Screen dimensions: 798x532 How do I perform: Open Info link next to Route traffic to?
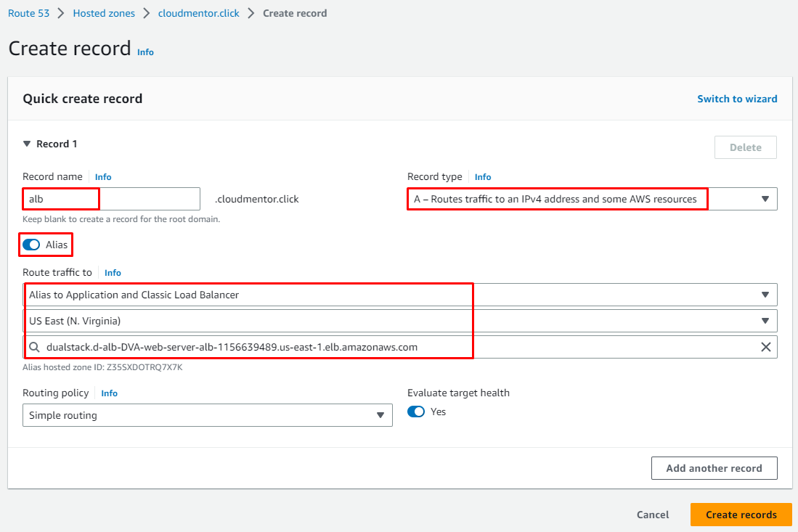pos(113,273)
